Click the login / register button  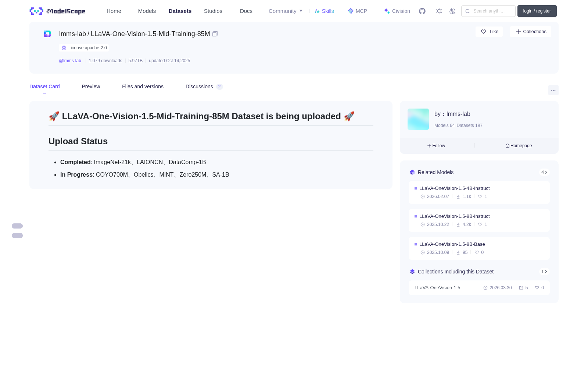click(537, 11)
